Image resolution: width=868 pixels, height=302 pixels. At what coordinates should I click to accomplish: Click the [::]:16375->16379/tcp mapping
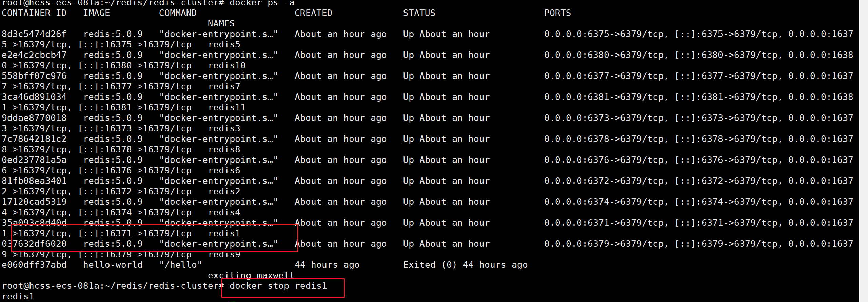coord(135,45)
